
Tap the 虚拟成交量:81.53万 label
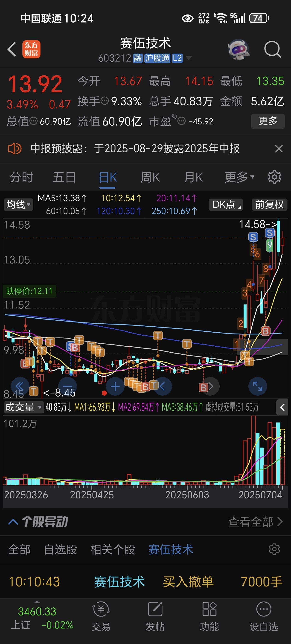point(232,407)
